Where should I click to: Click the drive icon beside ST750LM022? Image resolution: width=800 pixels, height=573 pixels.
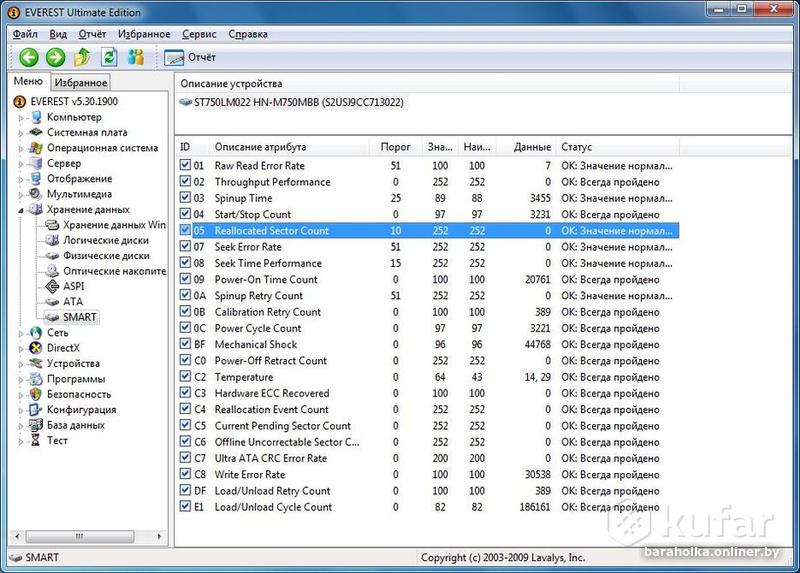click(186, 102)
